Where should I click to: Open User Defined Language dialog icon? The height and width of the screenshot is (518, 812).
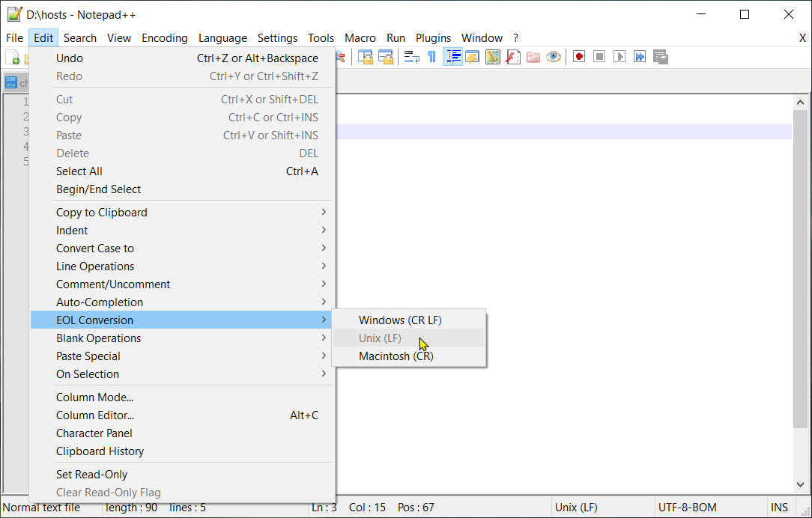coord(472,57)
